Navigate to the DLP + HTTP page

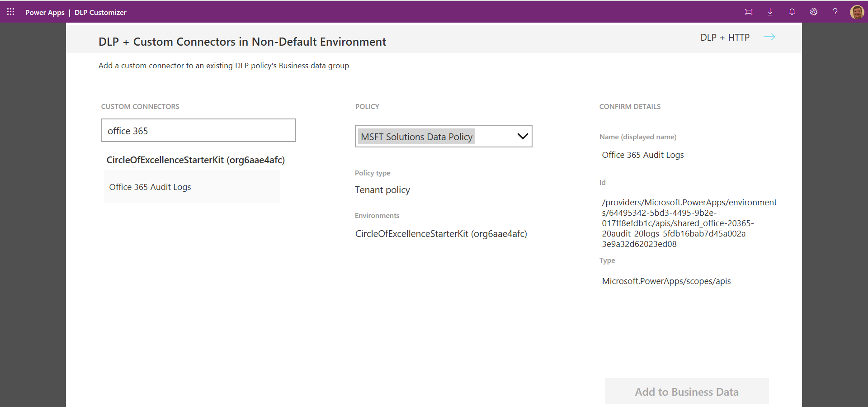pyautogui.click(x=724, y=37)
